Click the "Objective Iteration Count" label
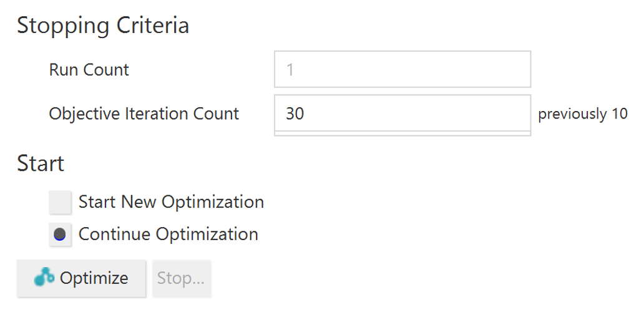Image resolution: width=644 pixels, height=315 pixels. (144, 114)
